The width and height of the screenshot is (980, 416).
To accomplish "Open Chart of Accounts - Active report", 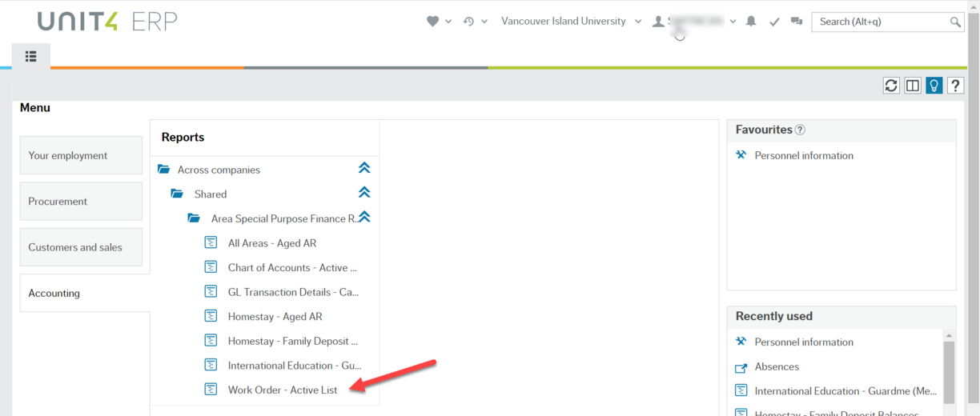I will coord(292,268).
